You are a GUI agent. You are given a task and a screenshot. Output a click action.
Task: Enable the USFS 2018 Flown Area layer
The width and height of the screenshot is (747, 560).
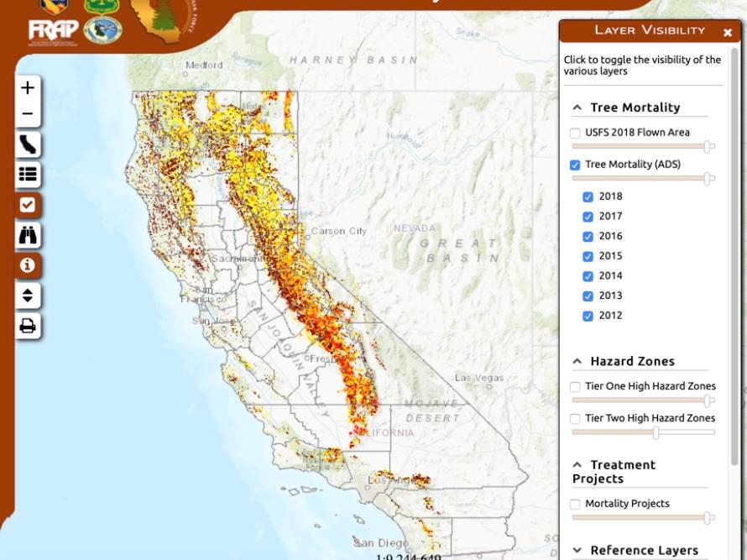[x=575, y=133]
